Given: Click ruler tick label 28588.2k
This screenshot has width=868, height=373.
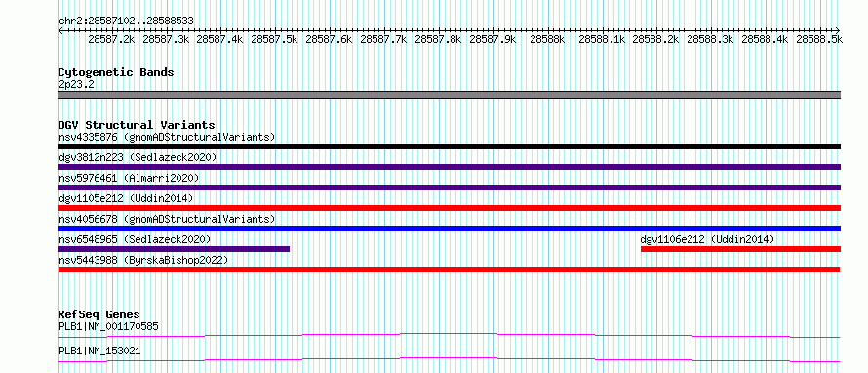Looking at the screenshot, I should pyautogui.click(x=656, y=39).
